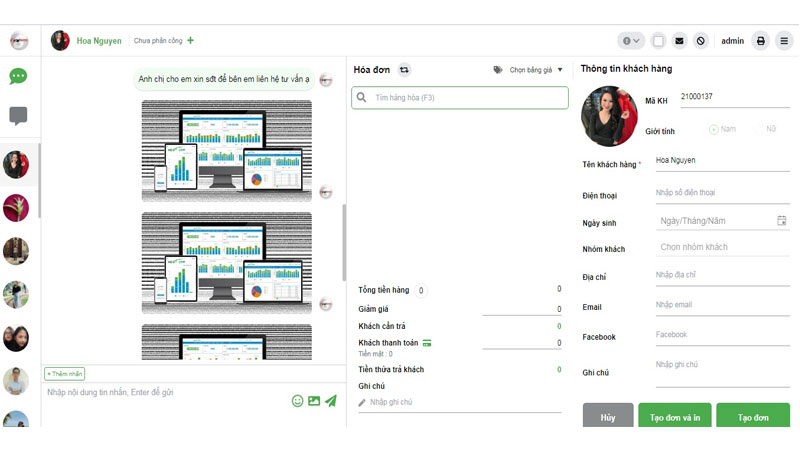This screenshot has height=450, width=800.
Task: Click the Điện thoại input field
Action: [722, 193]
